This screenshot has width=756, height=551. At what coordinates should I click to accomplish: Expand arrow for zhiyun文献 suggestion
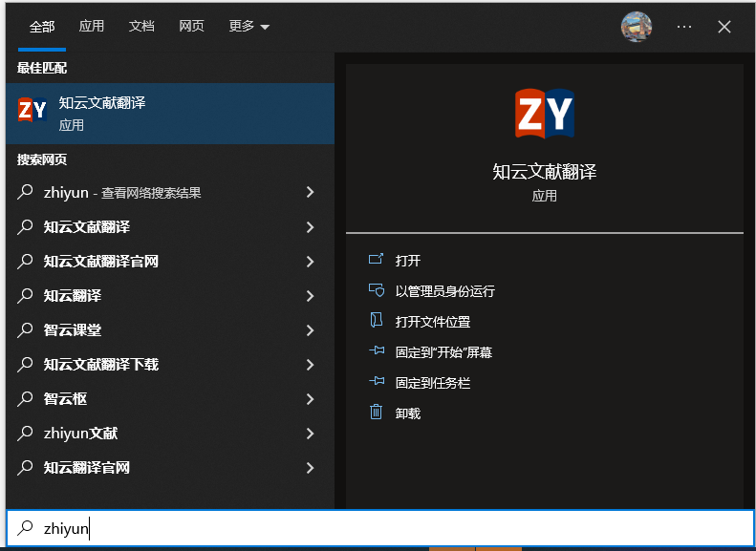click(311, 434)
